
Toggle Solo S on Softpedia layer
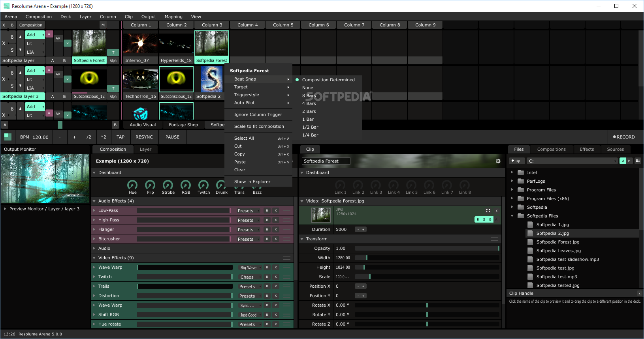point(12,50)
